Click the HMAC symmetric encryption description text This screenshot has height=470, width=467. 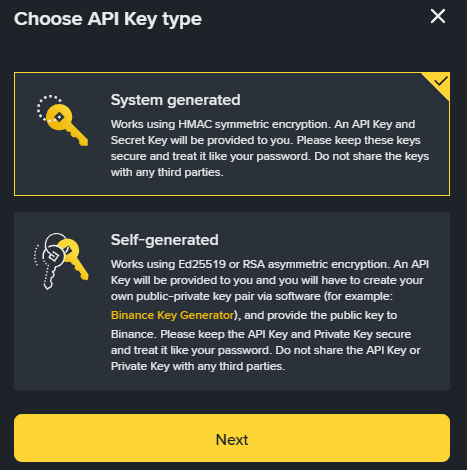pyautogui.click(x=270, y=148)
